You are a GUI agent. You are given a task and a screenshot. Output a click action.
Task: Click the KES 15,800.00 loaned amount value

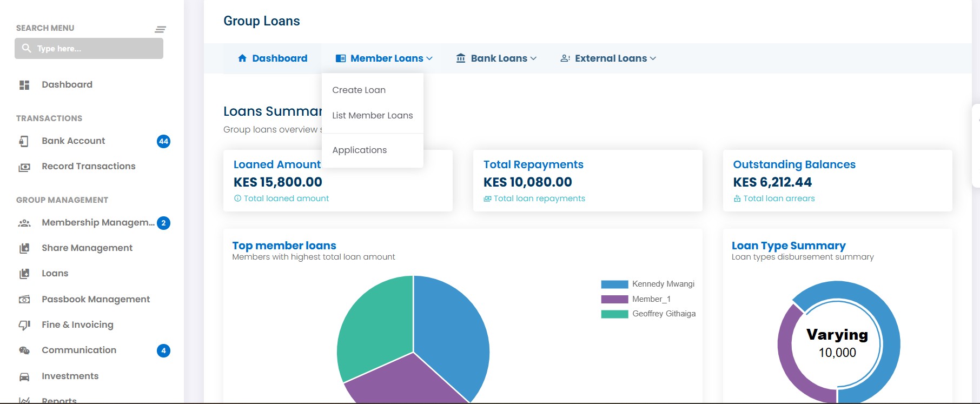pos(278,182)
